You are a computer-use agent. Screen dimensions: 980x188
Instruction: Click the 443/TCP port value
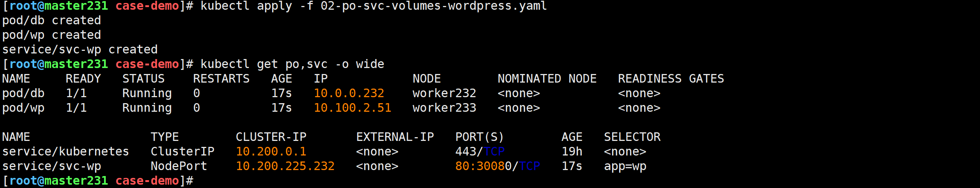click(480, 152)
